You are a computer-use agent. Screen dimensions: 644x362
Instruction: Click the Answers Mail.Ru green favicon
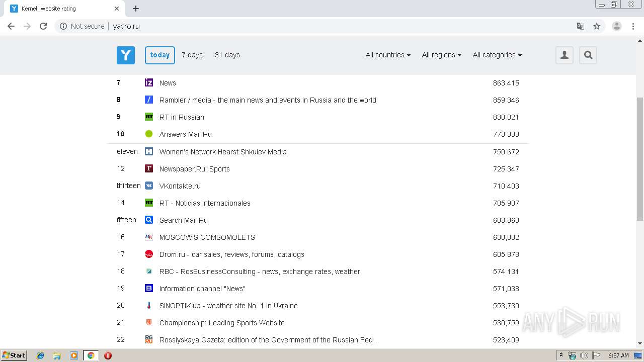coord(149,134)
